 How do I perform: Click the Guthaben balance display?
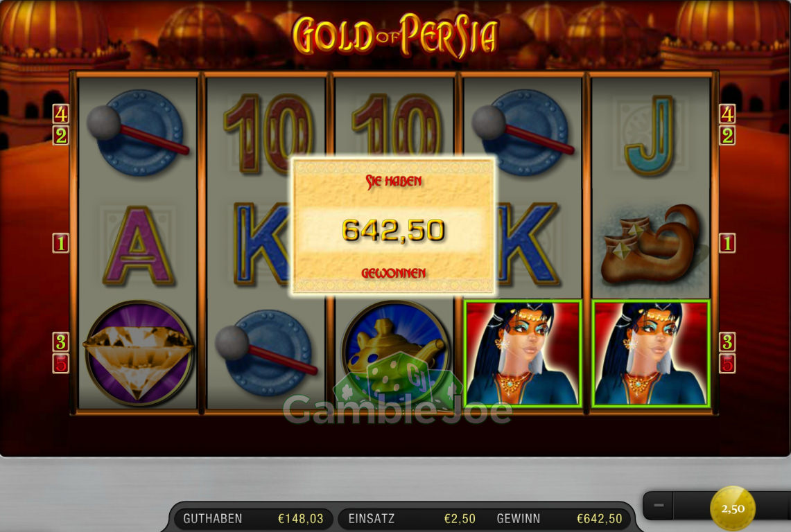[x=253, y=518]
